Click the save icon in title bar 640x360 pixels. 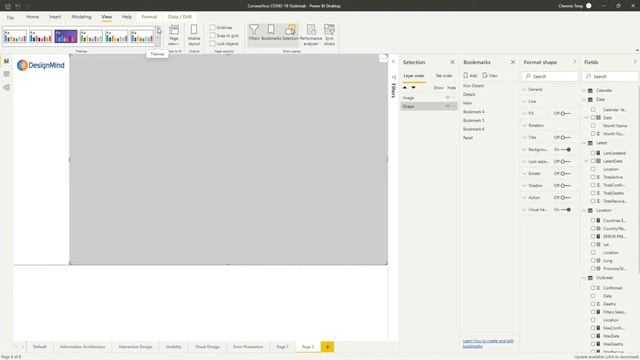coord(8,6)
